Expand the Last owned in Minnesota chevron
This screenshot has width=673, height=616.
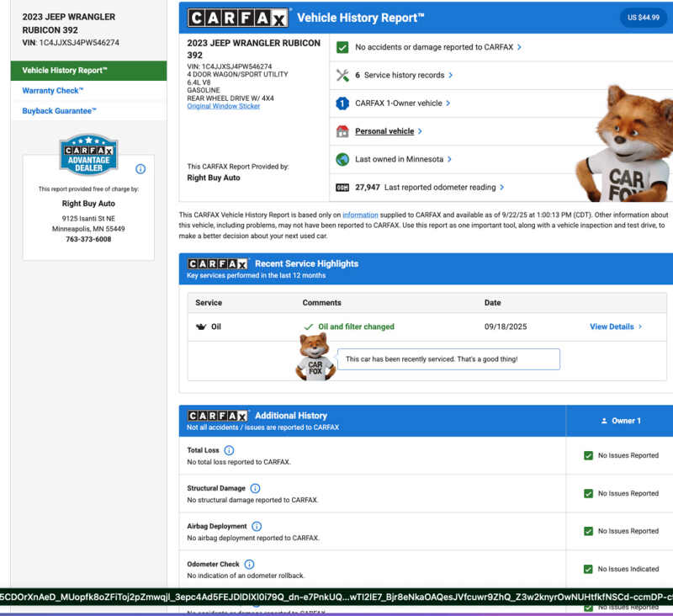[x=449, y=159]
